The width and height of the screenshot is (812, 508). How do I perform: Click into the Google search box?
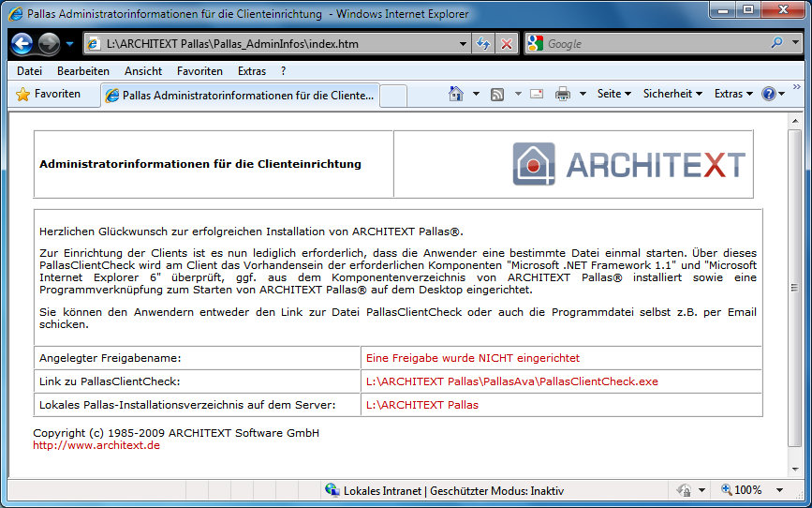tap(655, 44)
